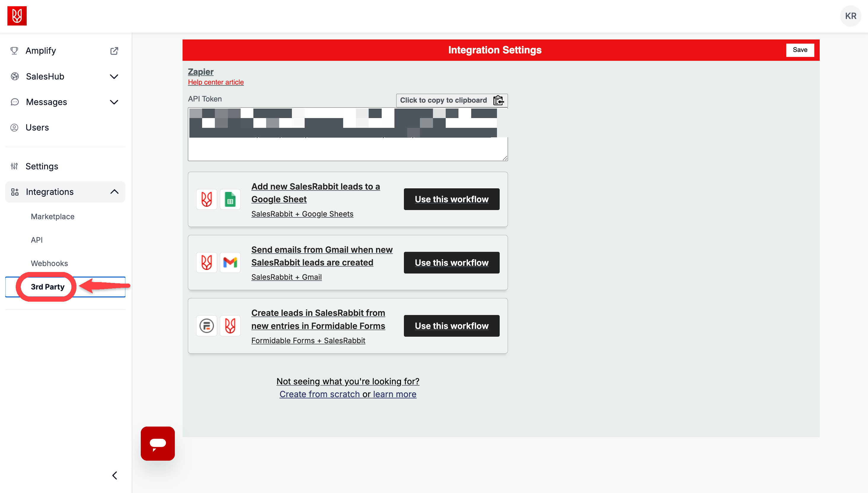This screenshot has width=868, height=493.
Task: Open the Help center article link
Action: tap(216, 82)
